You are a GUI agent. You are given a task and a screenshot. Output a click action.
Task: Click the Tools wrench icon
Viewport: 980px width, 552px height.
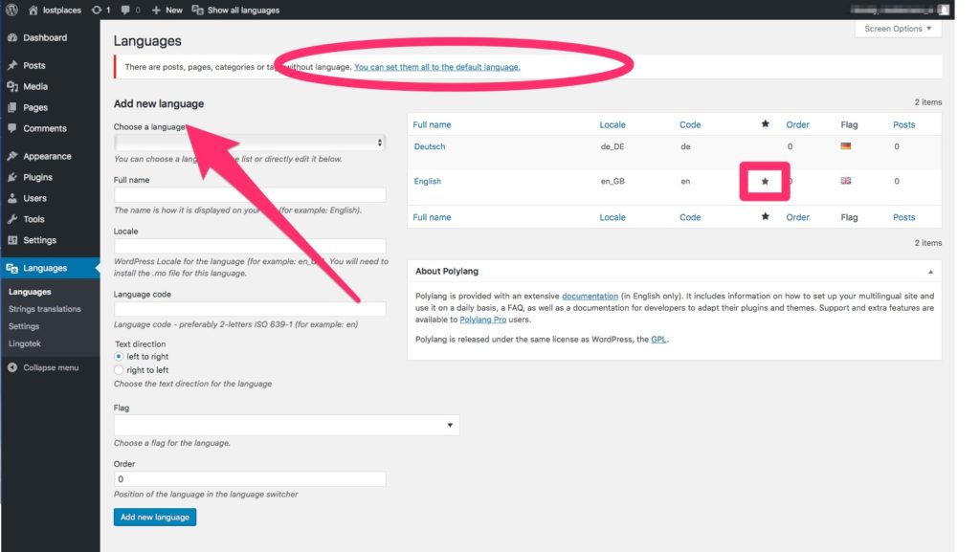pyautogui.click(x=12, y=219)
